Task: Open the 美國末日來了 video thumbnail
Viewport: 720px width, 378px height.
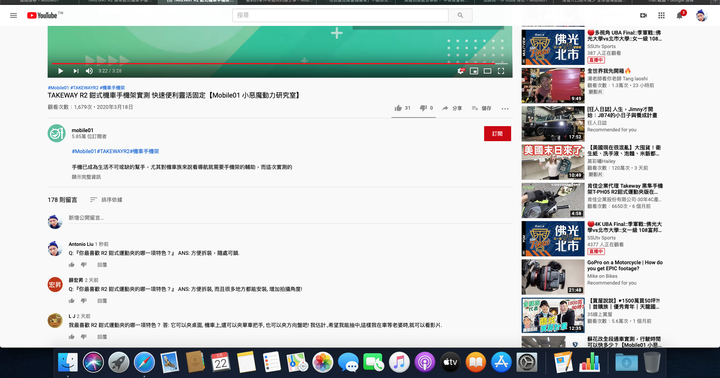Action: 553,162
